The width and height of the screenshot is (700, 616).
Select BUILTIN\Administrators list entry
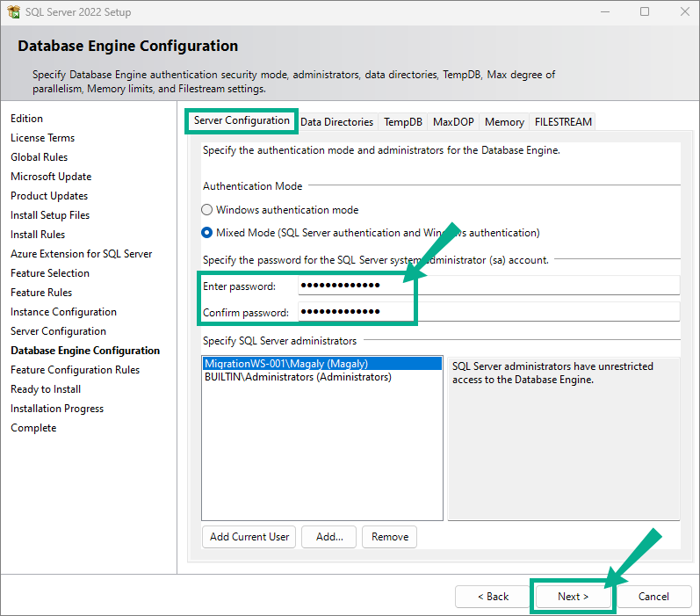(x=322, y=377)
